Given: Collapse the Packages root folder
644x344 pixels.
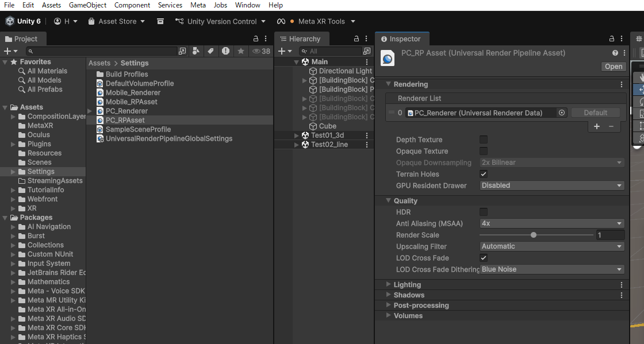Looking at the screenshot, I should pyautogui.click(x=5, y=218).
